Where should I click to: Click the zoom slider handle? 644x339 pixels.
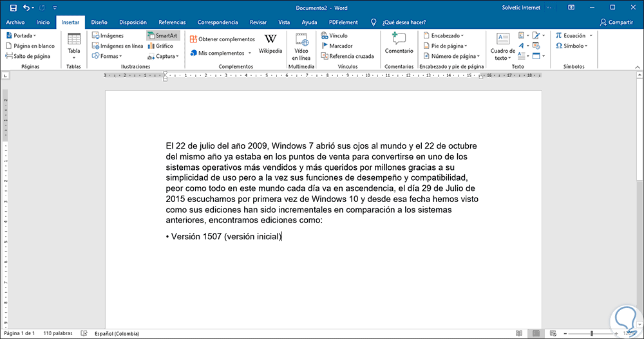pos(591,334)
